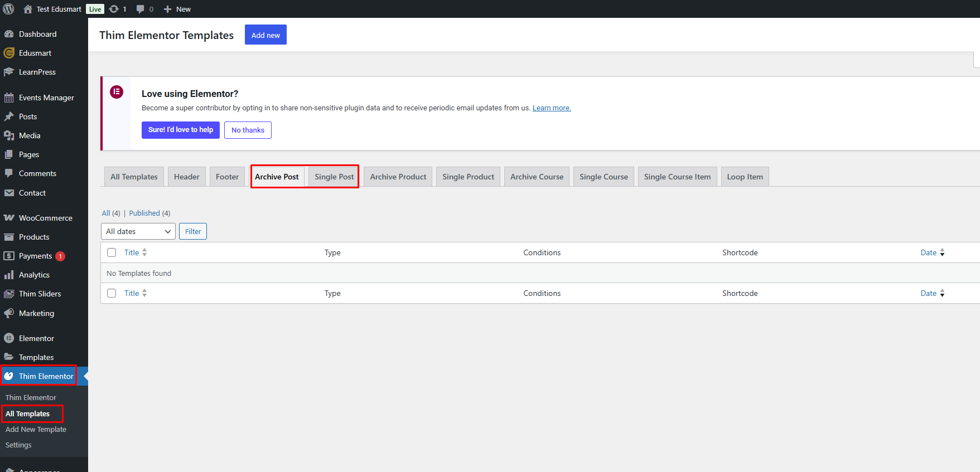The image size is (980, 472).
Task: Click the Marketing megaphone icon
Action: [x=9, y=313]
